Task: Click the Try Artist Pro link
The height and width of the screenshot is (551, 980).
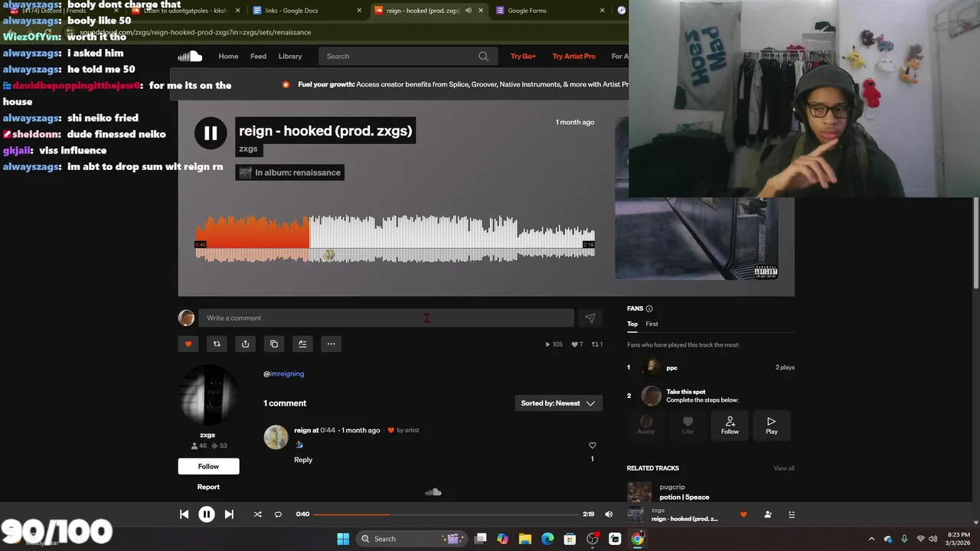Action: 573,56
